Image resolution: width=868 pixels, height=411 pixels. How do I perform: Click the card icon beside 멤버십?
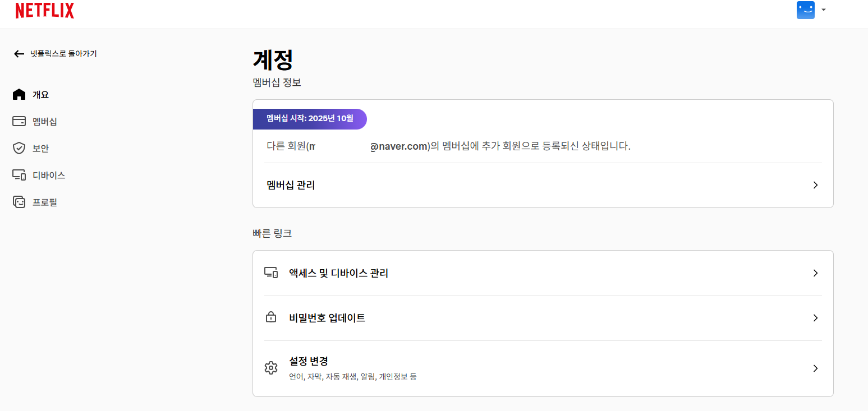click(19, 121)
